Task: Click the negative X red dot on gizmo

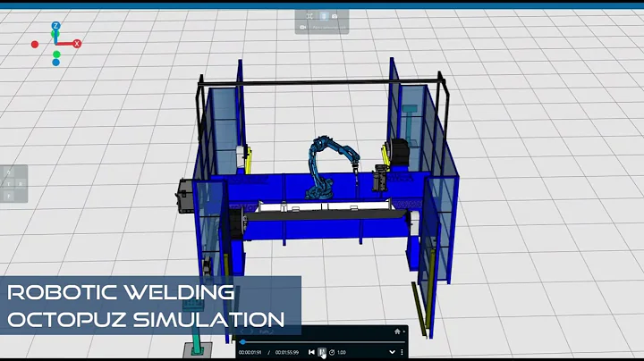Action: point(35,44)
